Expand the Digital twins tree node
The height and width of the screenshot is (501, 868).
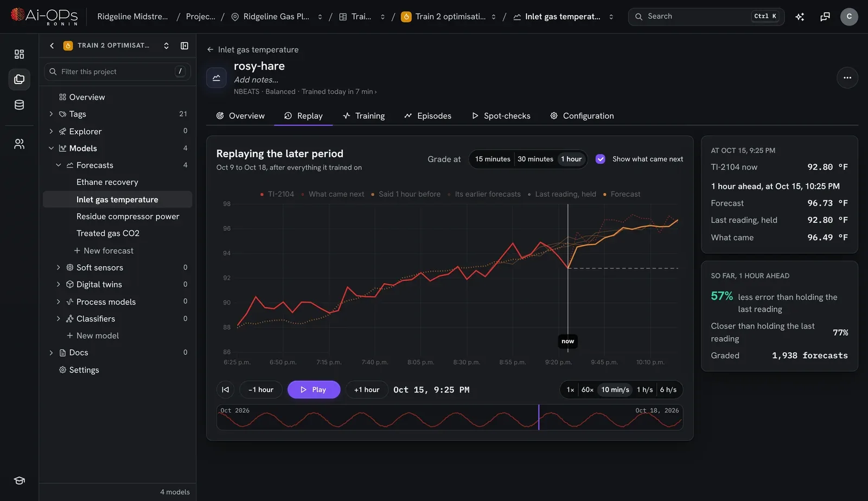[x=58, y=284]
